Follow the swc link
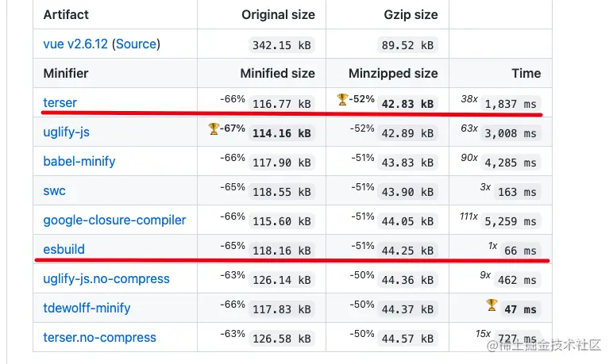Screen dimensions: 613x364 54,191
